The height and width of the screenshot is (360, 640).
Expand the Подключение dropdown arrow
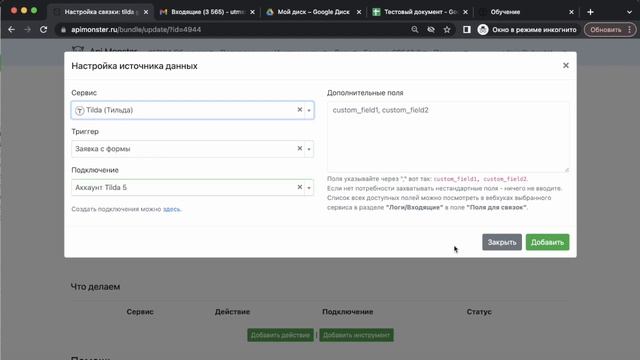(x=309, y=188)
